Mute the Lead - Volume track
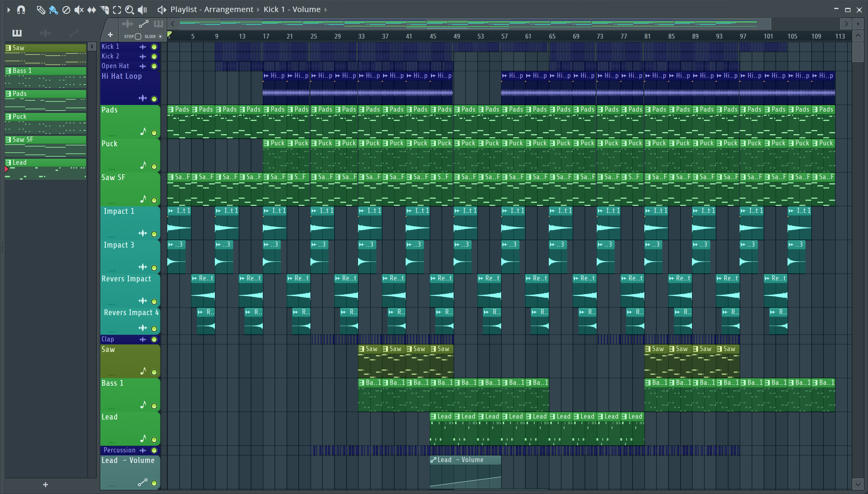 pyautogui.click(x=154, y=483)
